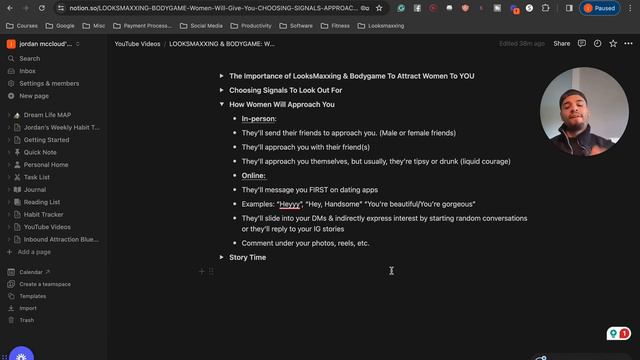Bookmark page with the star in address bar
Screen dimensions: 640x360
(379, 8)
